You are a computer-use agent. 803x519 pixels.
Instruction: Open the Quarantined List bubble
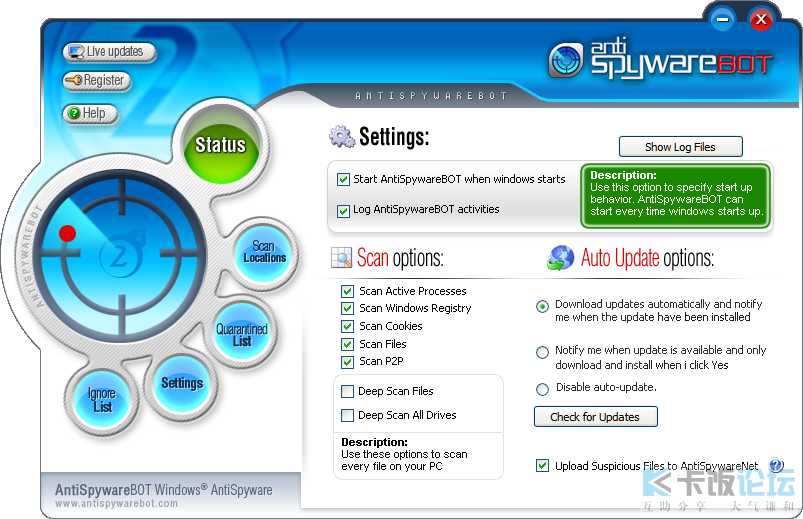click(x=242, y=334)
